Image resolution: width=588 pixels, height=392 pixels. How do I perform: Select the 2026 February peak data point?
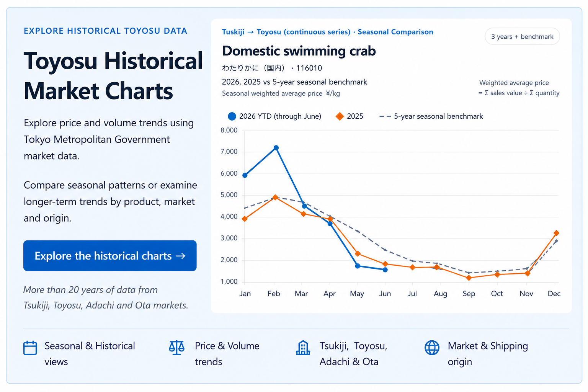pos(276,148)
